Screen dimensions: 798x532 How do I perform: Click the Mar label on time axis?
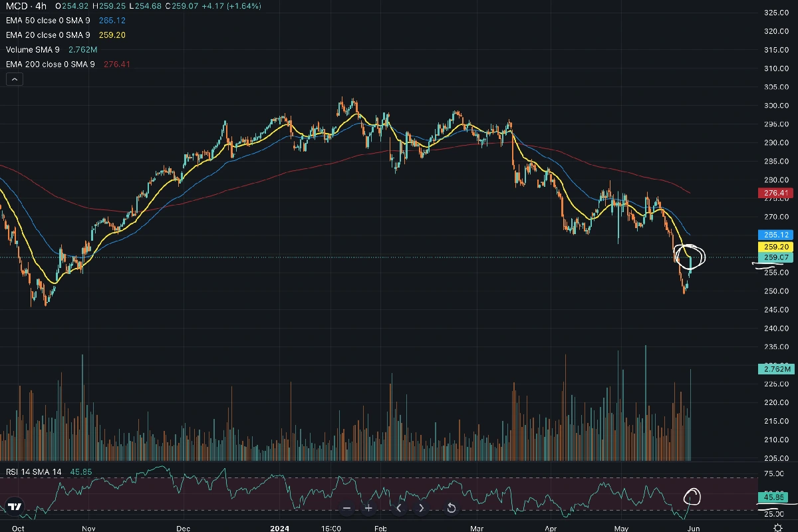click(x=476, y=528)
